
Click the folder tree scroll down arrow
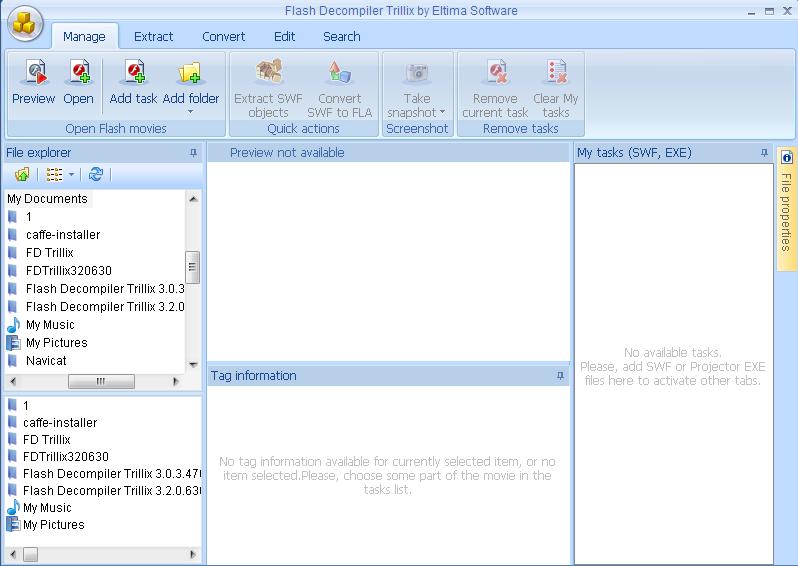click(193, 364)
